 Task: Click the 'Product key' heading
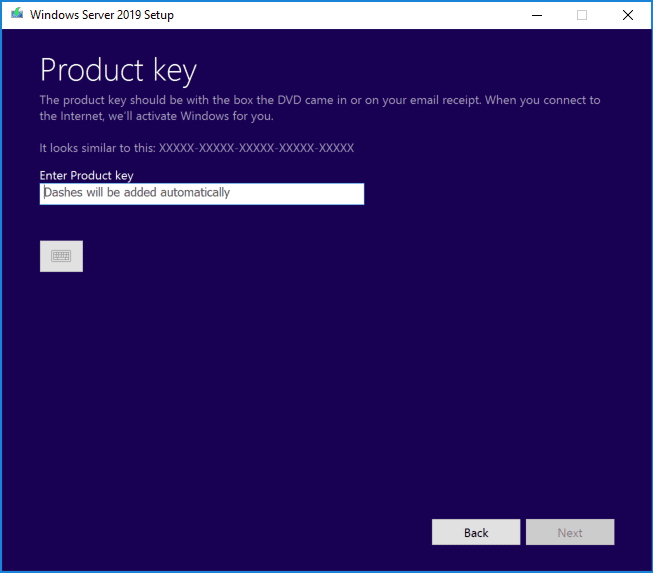[x=118, y=70]
